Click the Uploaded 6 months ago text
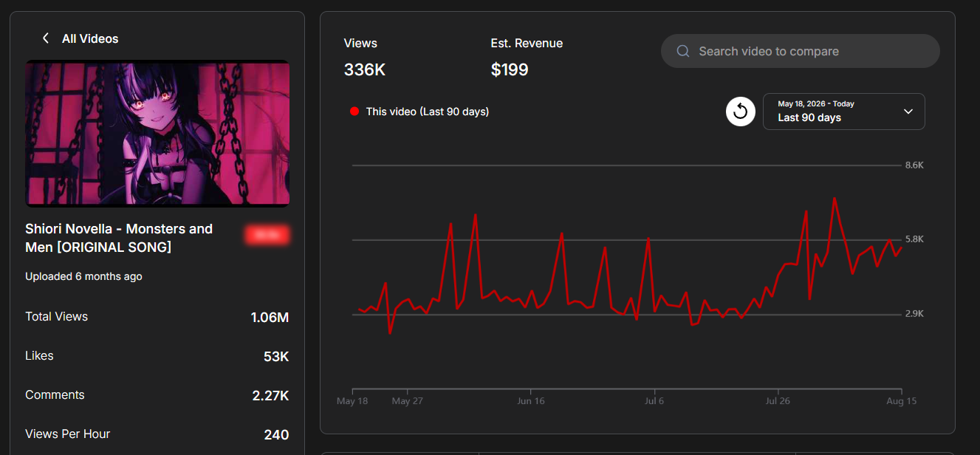 [x=83, y=276]
